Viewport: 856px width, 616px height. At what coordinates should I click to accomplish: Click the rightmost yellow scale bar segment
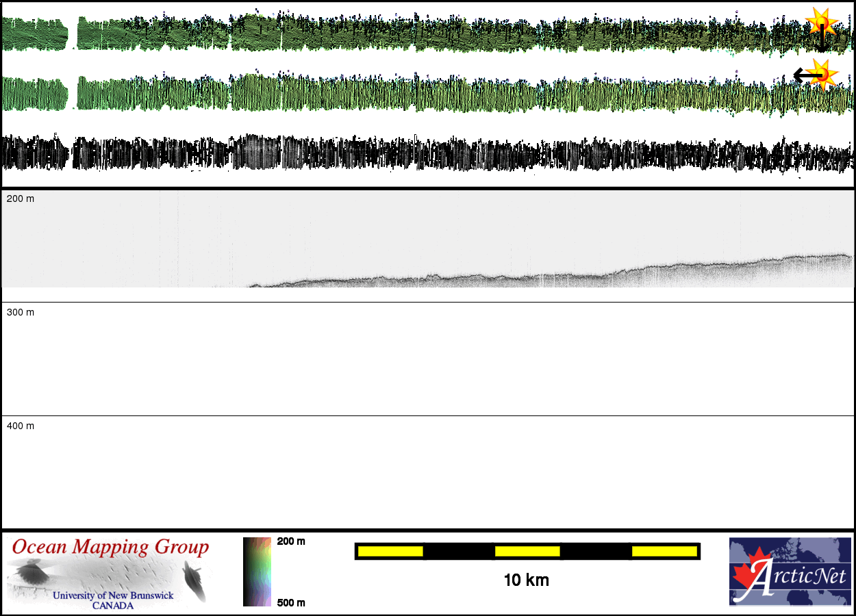point(664,551)
